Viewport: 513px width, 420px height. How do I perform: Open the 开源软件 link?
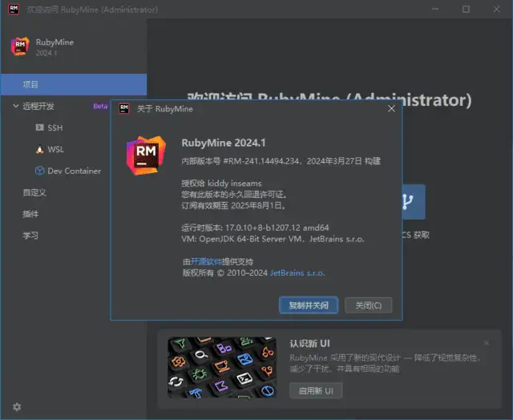click(205, 261)
